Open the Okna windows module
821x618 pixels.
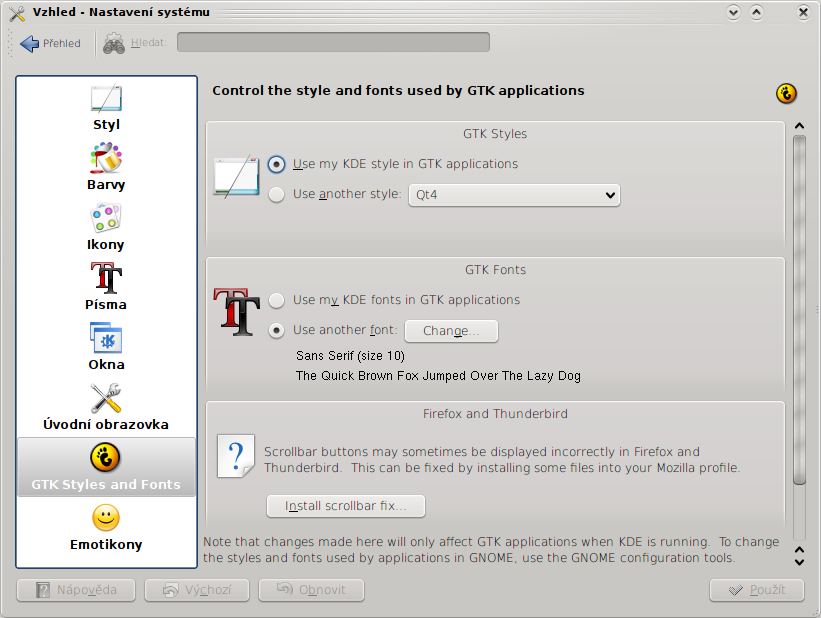pos(106,347)
